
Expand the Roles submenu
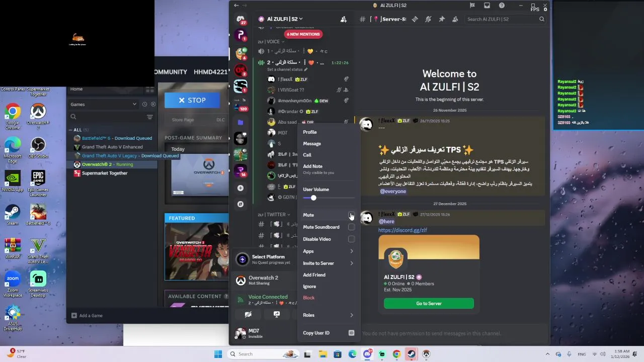[351, 315]
